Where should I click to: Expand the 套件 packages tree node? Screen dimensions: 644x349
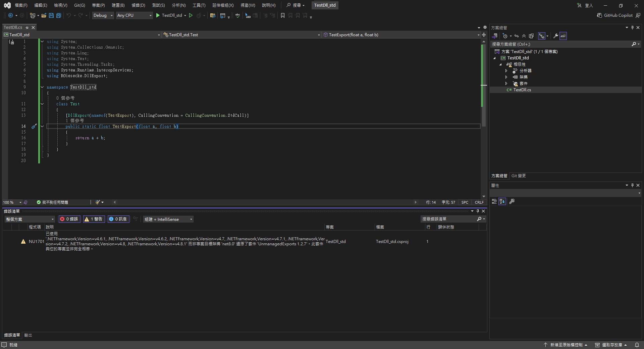pos(506,84)
